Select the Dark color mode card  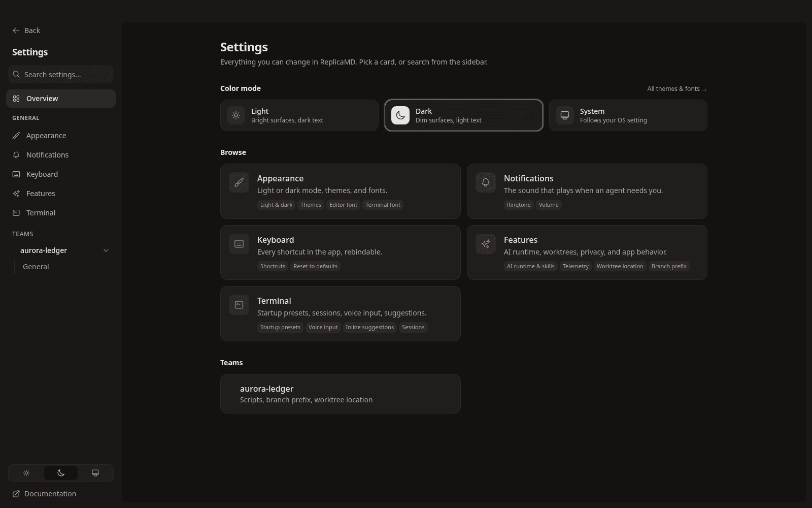(464, 115)
